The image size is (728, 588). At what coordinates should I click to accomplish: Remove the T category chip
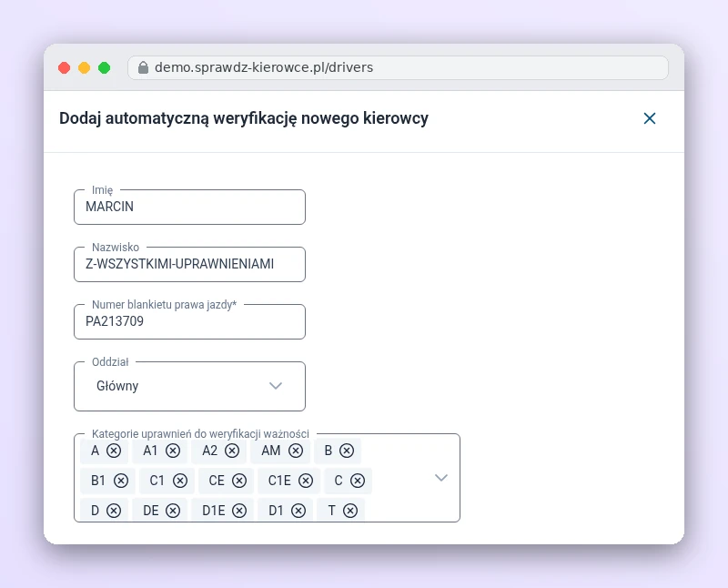(x=350, y=511)
